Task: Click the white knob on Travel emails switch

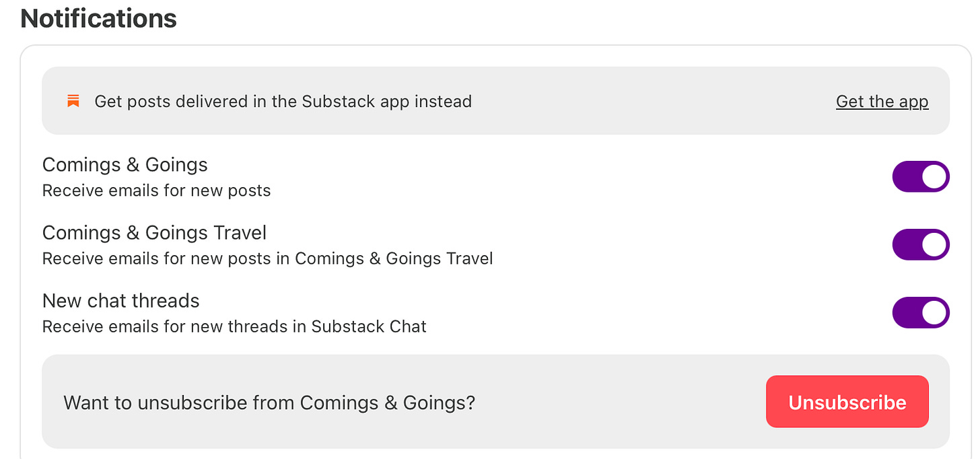Action: (934, 244)
